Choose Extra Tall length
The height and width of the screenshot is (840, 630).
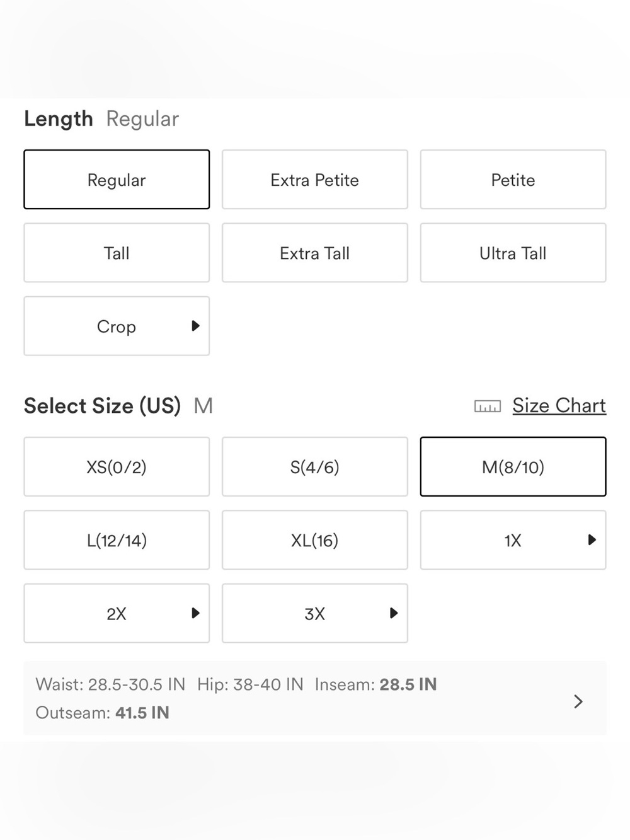pos(315,253)
